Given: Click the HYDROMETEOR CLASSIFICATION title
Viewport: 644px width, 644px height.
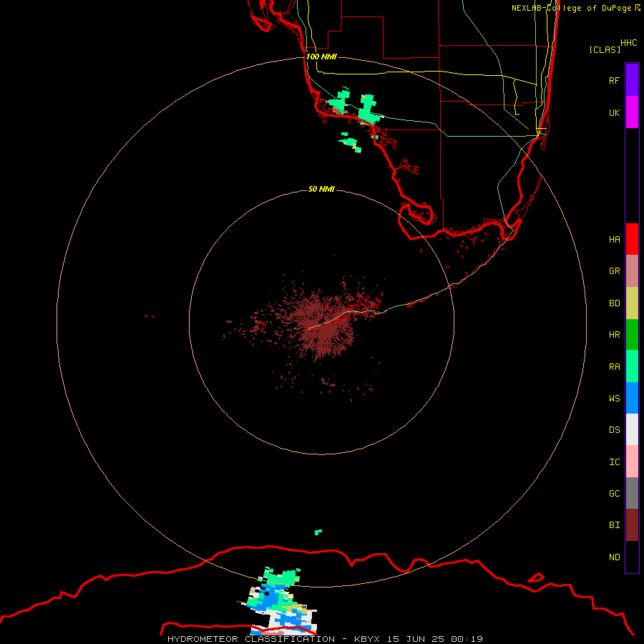Looking at the screenshot, I should pyautogui.click(x=251, y=639).
